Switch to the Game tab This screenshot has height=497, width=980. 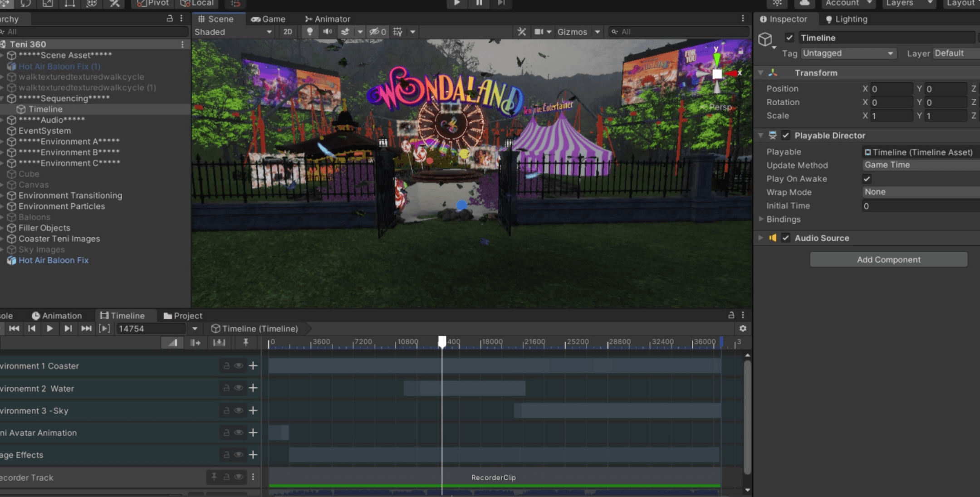[270, 19]
